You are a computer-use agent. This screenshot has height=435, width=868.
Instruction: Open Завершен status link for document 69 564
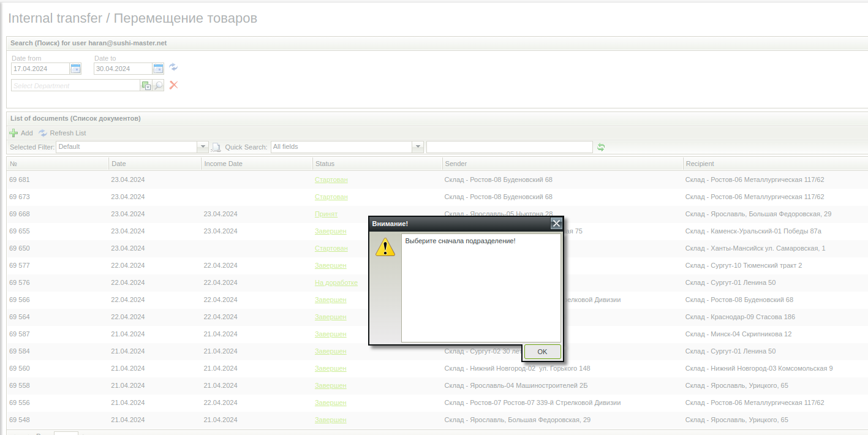tap(330, 317)
